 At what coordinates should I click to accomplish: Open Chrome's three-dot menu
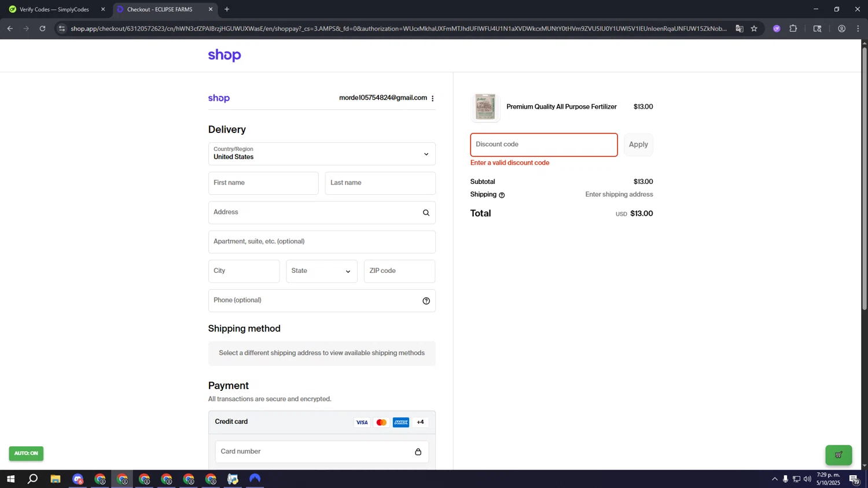pos(858,28)
